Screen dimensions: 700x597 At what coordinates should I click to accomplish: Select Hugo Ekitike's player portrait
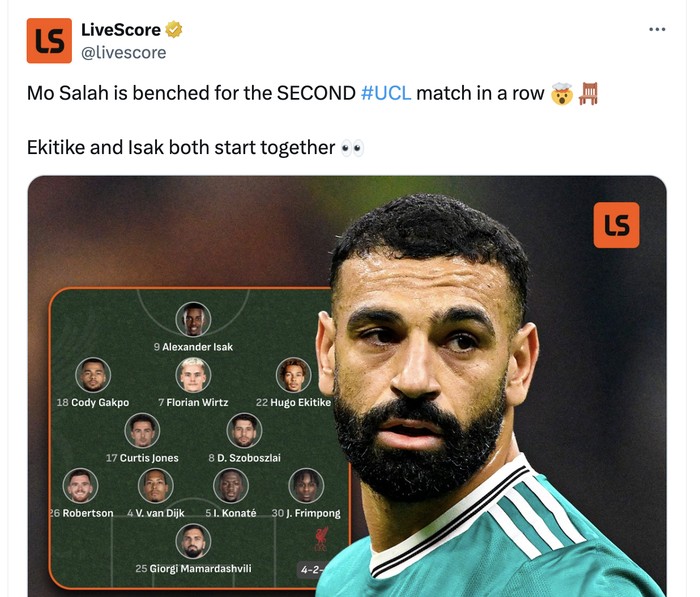[x=293, y=375]
